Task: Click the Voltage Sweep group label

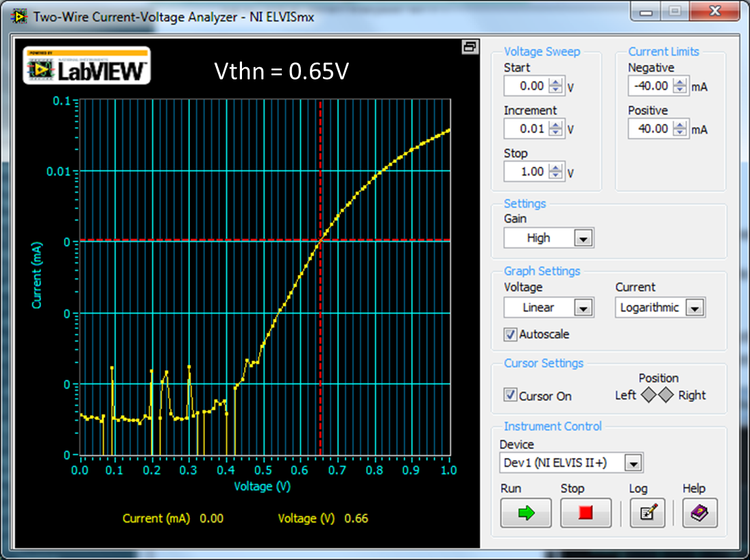Action: 542,51
